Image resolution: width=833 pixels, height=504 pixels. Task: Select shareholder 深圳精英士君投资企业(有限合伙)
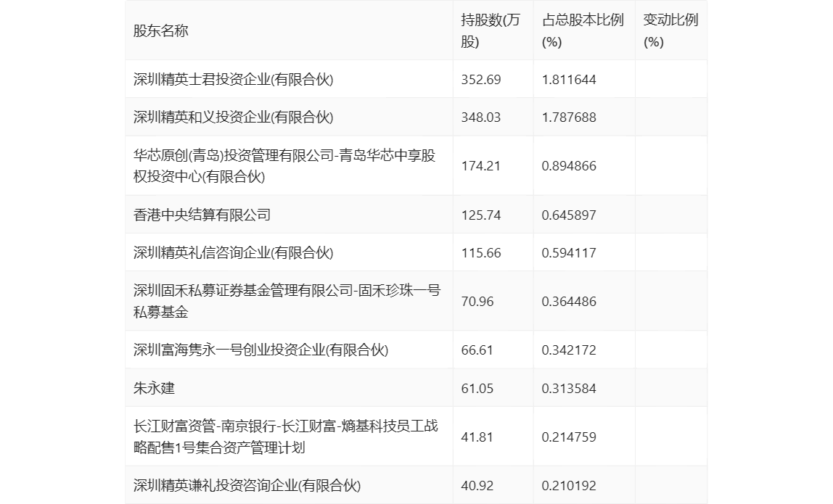(x=233, y=79)
